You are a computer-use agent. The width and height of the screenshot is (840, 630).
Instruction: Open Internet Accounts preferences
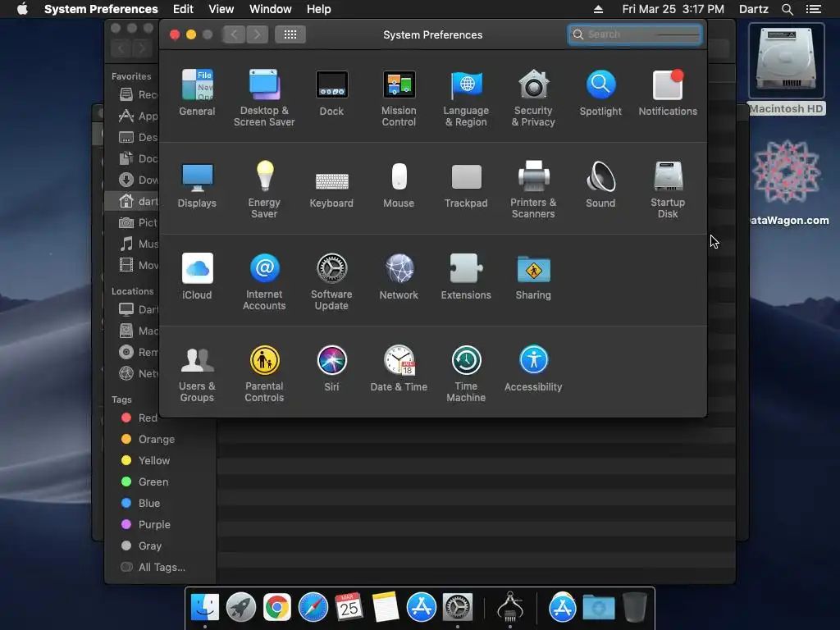pyautogui.click(x=264, y=282)
